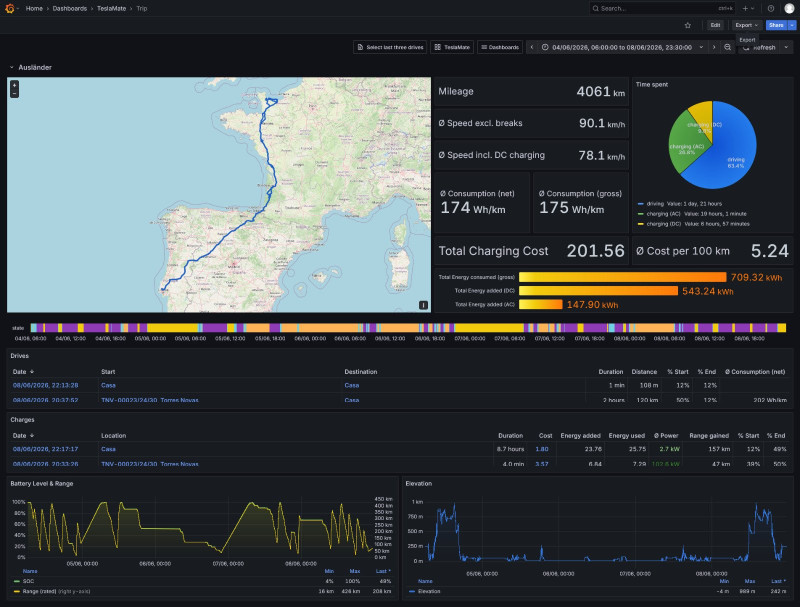800x607 pixels.
Task: Click Total Energy consumed (gross) bar
Action: tap(622, 277)
